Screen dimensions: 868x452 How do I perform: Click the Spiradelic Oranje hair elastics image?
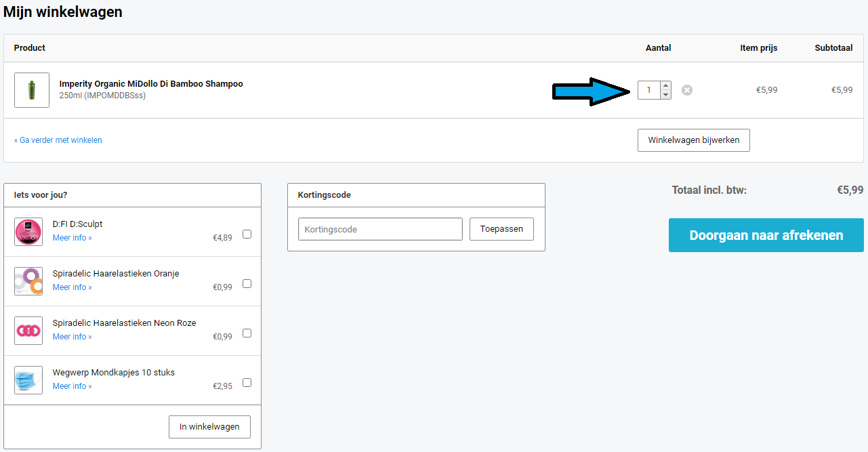(x=28, y=281)
